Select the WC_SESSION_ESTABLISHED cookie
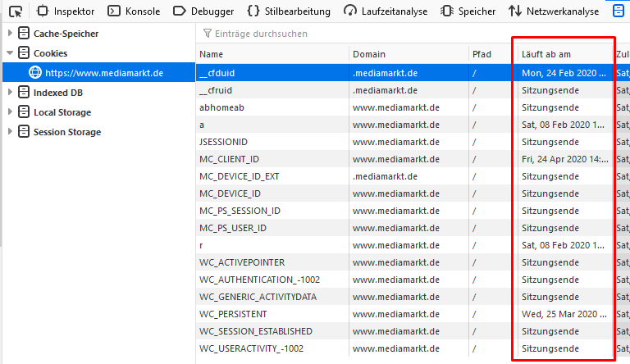This screenshot has height=364, width=630. point(413,331)
